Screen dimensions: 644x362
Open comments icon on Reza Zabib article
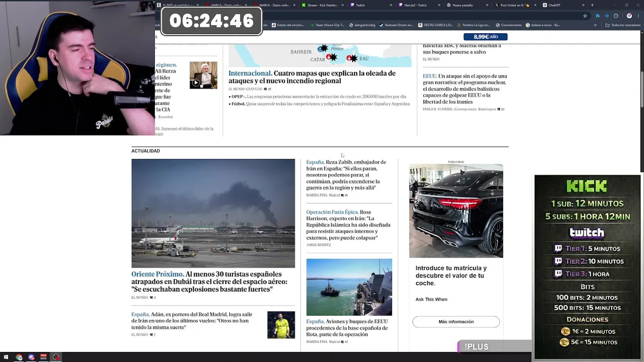click(x=343, y=195)
